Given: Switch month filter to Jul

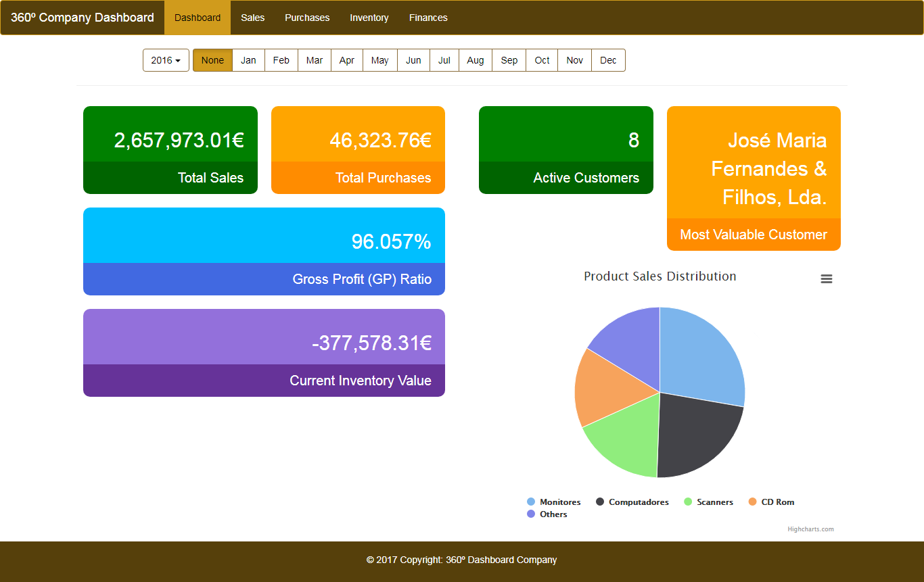Looking at the screenshot, I should (x=444, y=60).
